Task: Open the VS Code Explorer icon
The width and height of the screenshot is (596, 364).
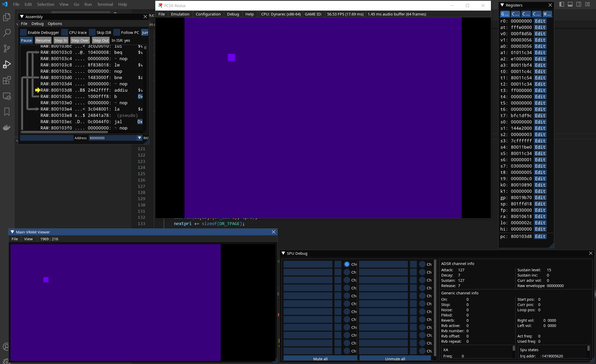Action: (7, 17)
